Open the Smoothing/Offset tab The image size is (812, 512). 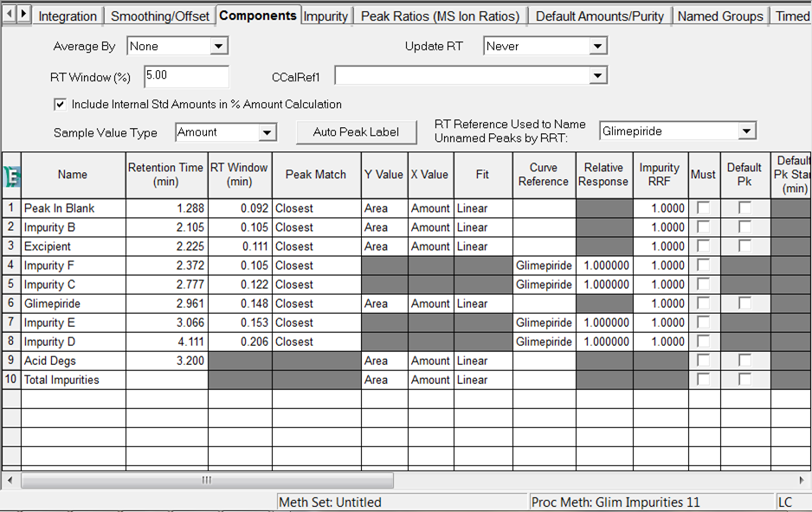(x=160, y=16)
